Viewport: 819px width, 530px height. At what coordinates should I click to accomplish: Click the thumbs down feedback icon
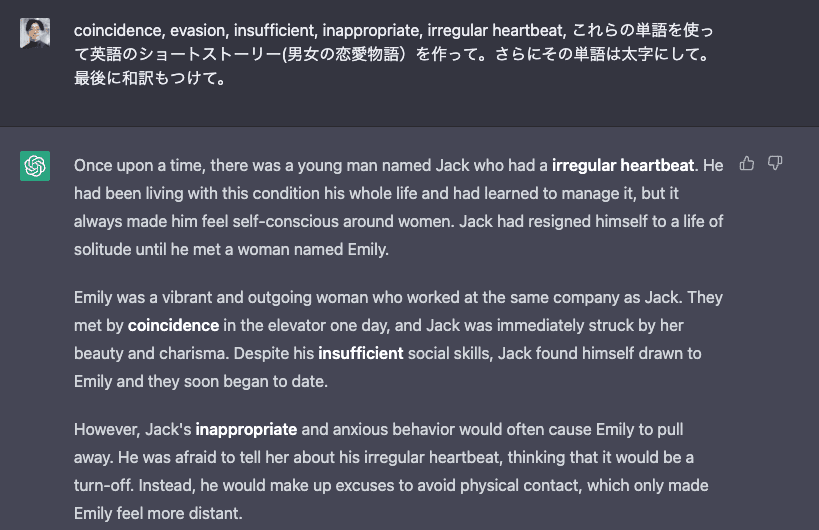[775, 164]
